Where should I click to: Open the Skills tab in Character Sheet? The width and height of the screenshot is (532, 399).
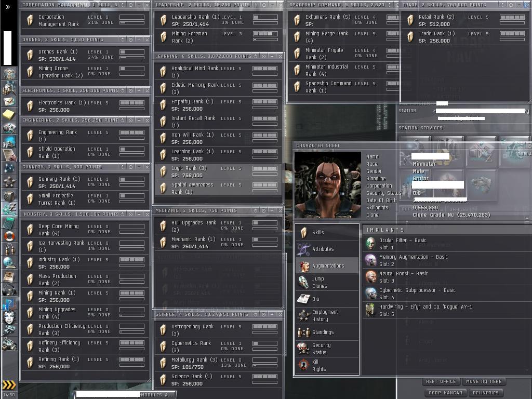coord(327,232)
